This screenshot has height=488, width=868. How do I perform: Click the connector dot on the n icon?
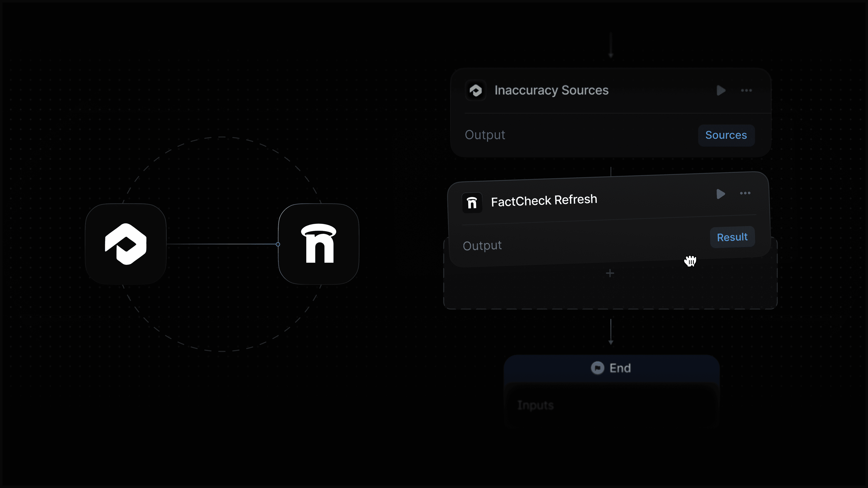[x=278, y=244]
